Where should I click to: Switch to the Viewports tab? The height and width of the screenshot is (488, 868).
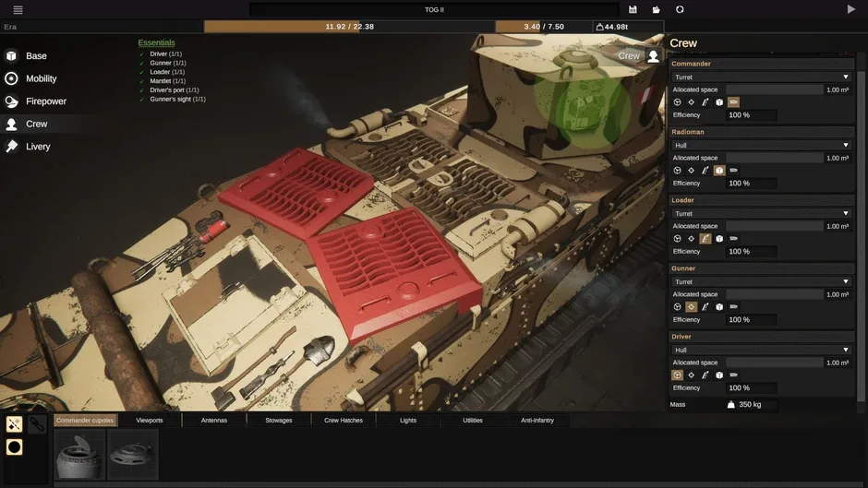pos(149,421)
